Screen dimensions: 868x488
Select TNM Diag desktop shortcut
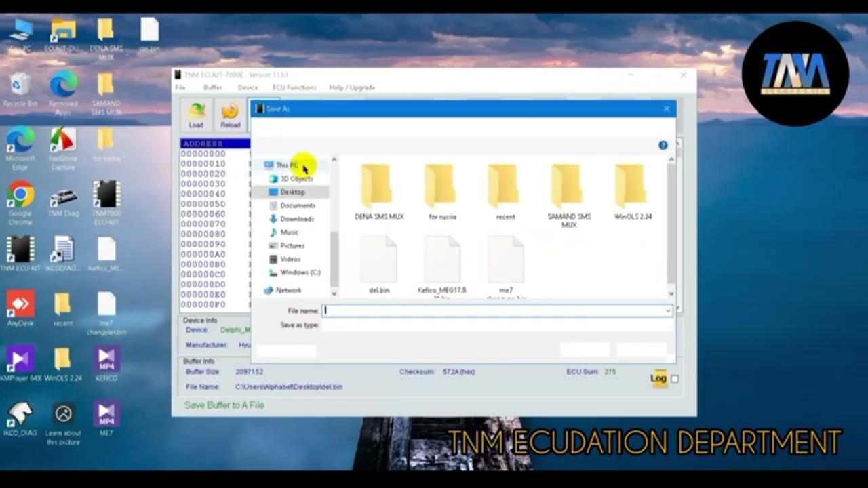click(63, 200)
